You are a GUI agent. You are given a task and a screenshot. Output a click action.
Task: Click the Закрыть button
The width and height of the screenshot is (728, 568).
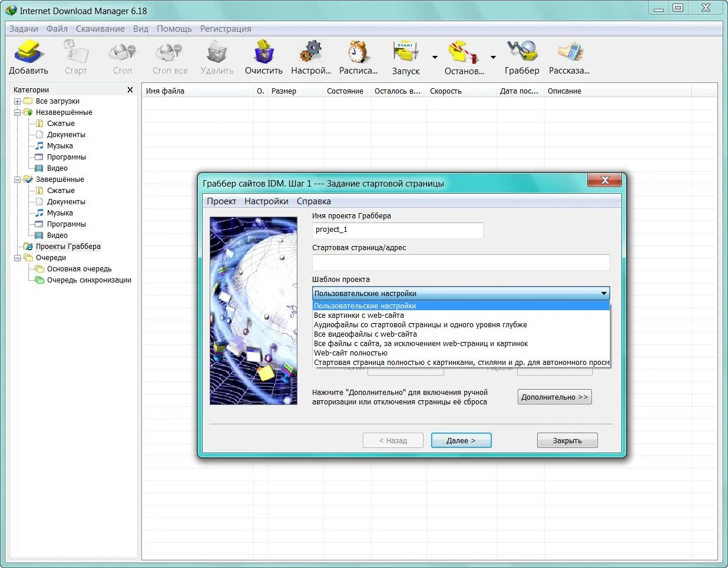[x=567, y=440]
